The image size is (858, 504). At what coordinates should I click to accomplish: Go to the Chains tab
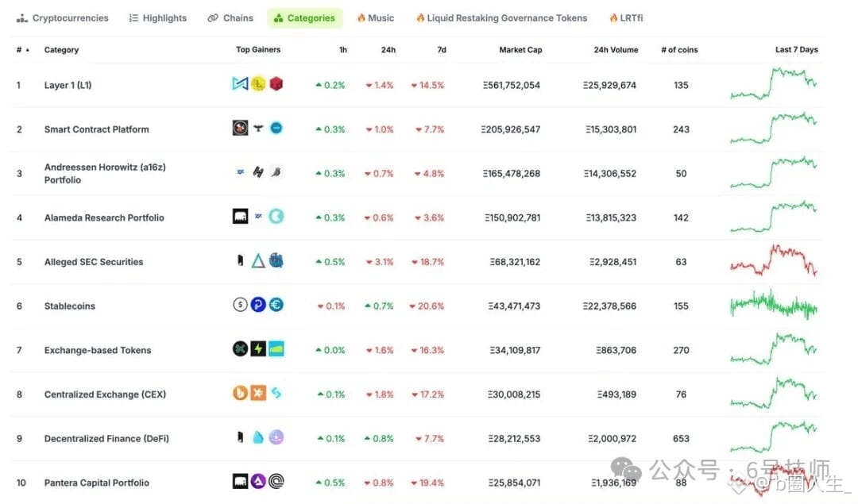point(230,18)
